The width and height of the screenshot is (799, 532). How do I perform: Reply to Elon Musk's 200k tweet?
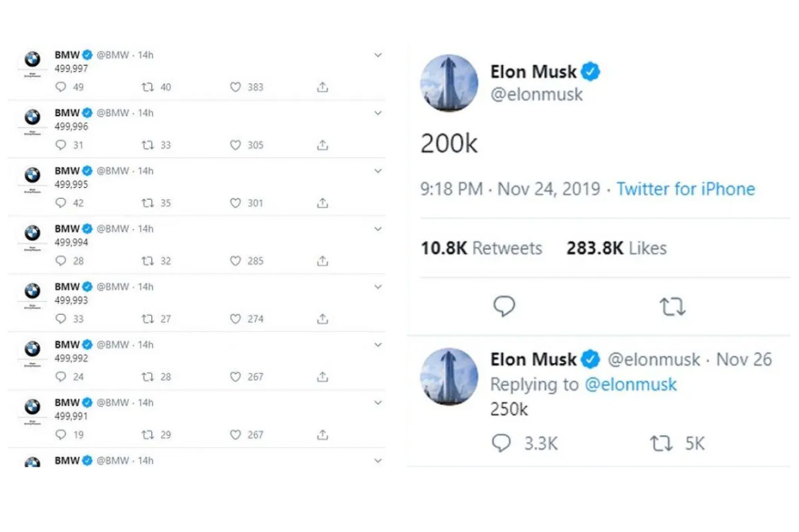(x=504, y=306)
